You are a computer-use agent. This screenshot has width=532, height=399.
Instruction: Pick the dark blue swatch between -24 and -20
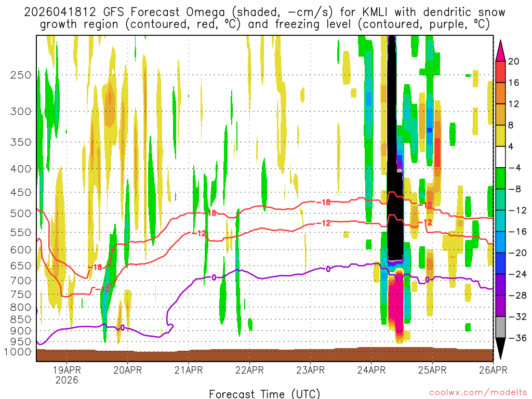click(500, 263)
